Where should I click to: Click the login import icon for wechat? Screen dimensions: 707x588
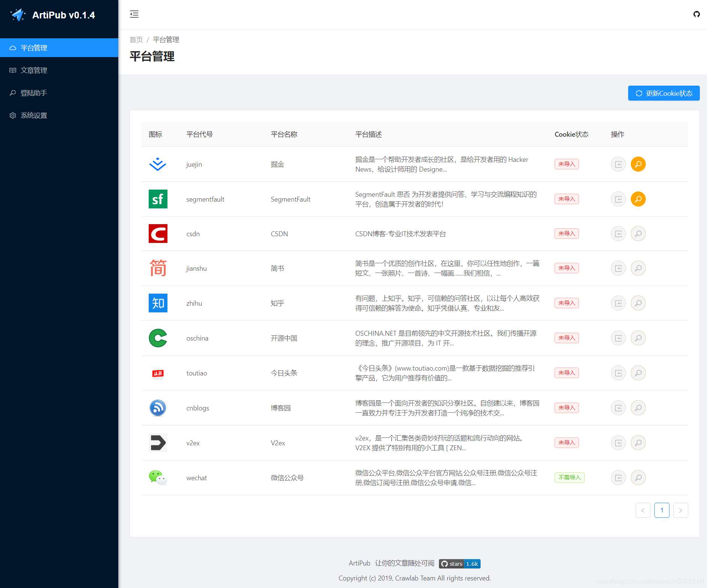(618, 478)
